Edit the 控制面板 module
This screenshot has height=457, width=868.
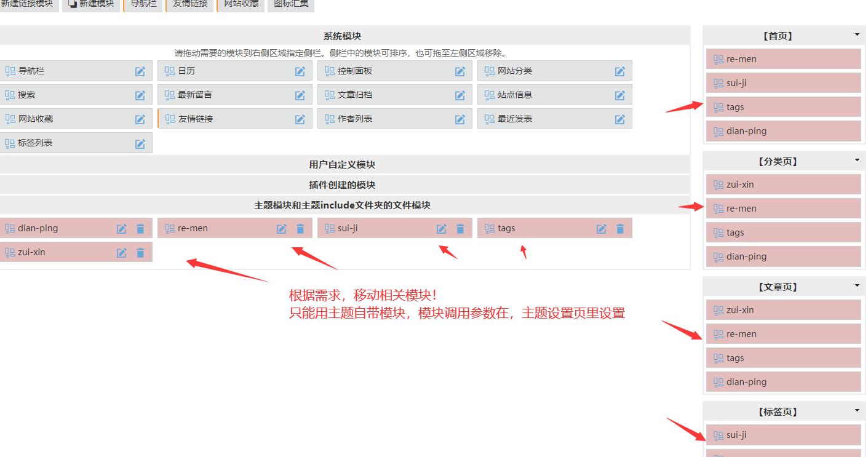pyautogui.click(x=460, y=71)
